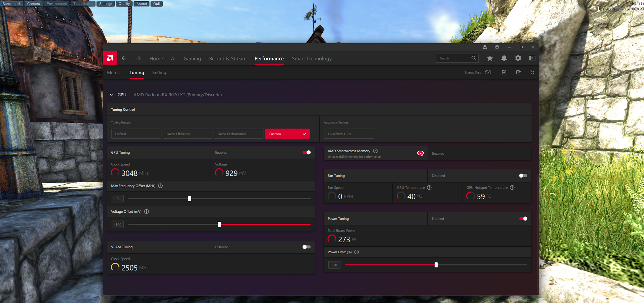Click the load tuning profile icon
Viewport: 644px width, 303px height.
point(504,72)
